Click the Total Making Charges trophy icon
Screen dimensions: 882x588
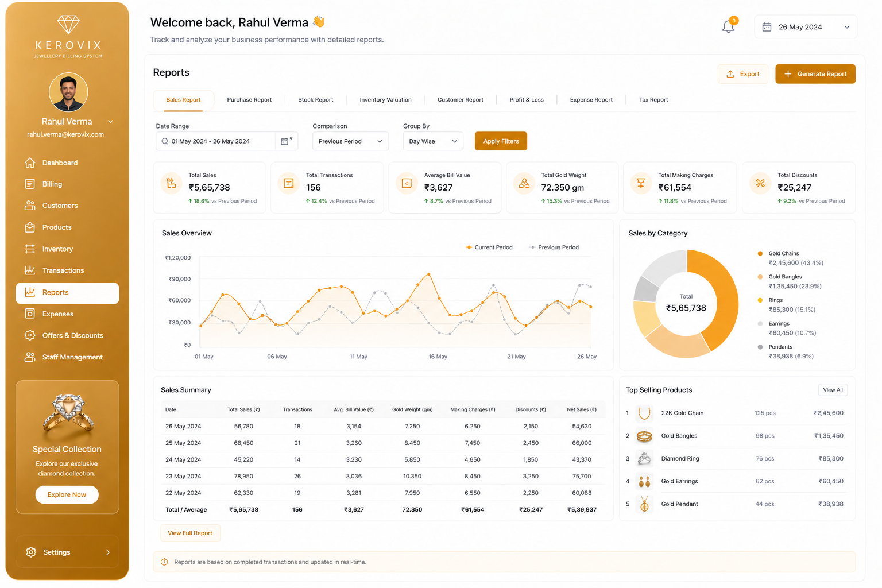coord(641,184)
